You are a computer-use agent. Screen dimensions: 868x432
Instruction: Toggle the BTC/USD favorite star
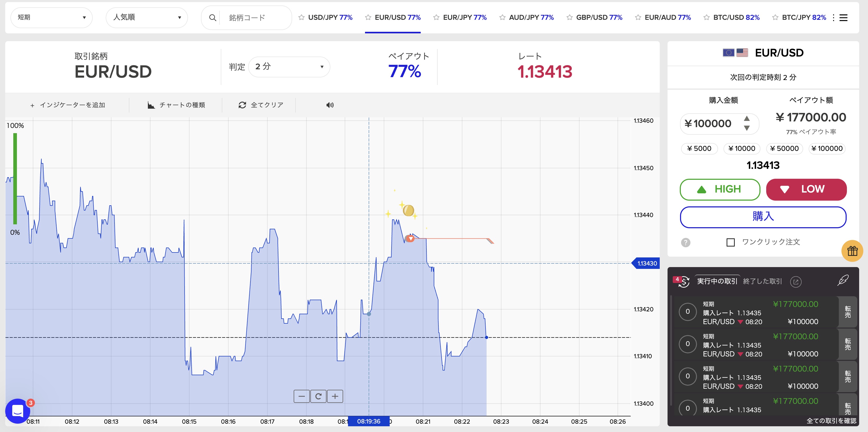tap(707, 17)
